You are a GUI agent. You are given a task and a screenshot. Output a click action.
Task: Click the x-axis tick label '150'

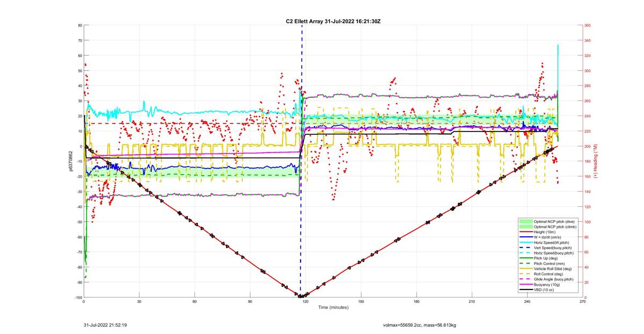[x=361, y=302]
